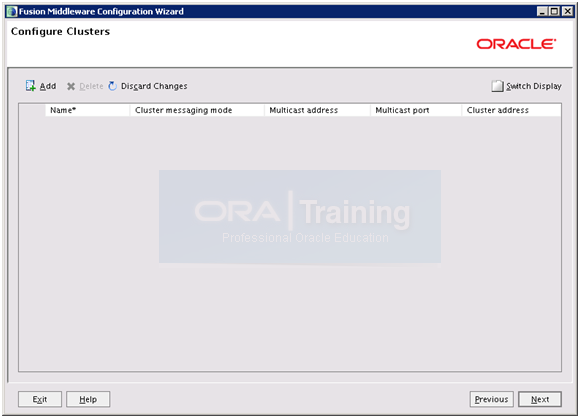The width and height of the screenshot is (580, 418).
Task: Click the Add cluster icon
Action: coord(30,86)
